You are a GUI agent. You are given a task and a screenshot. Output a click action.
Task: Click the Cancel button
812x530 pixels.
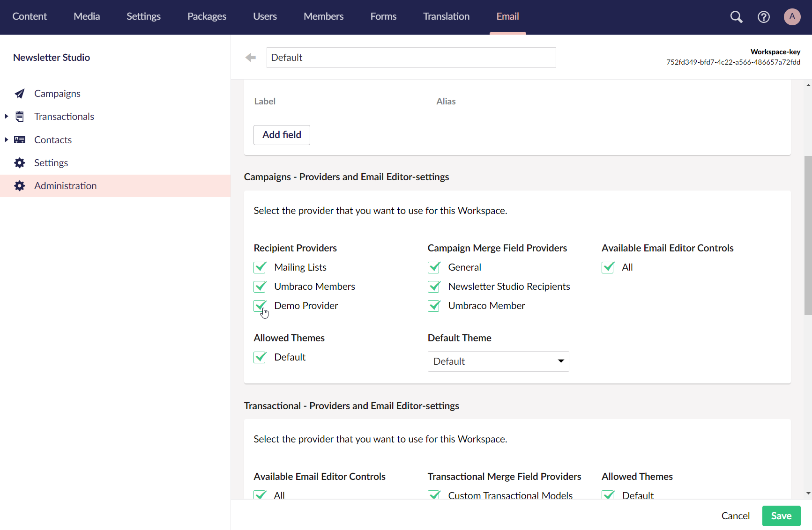tap(735, 516)
